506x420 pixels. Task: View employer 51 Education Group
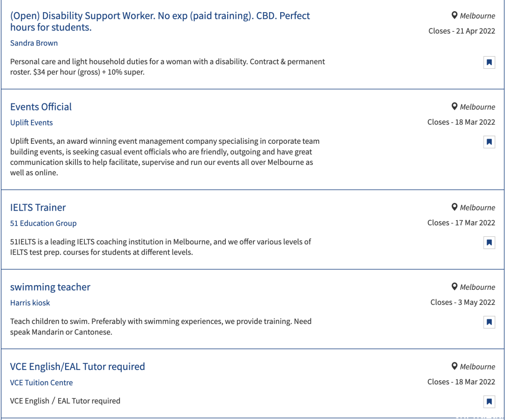pyautogui.click(x=43, y=223)
